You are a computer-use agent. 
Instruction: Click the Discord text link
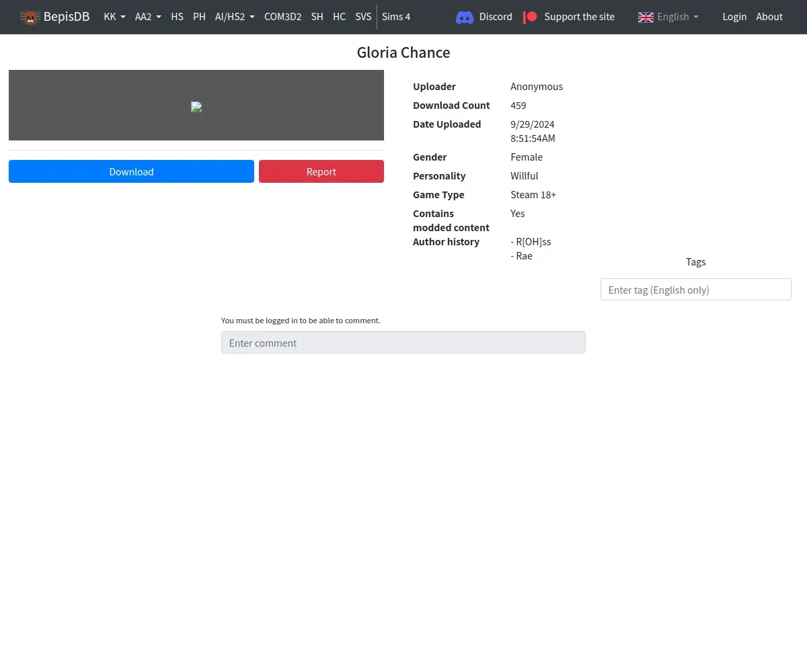pyautogui.click(x=496, y=17)
